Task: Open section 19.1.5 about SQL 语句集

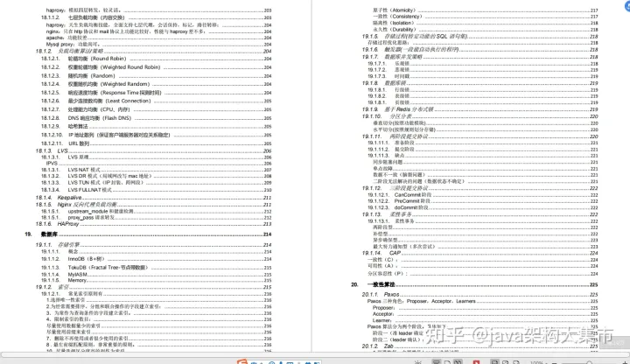Action: (480, 36)
